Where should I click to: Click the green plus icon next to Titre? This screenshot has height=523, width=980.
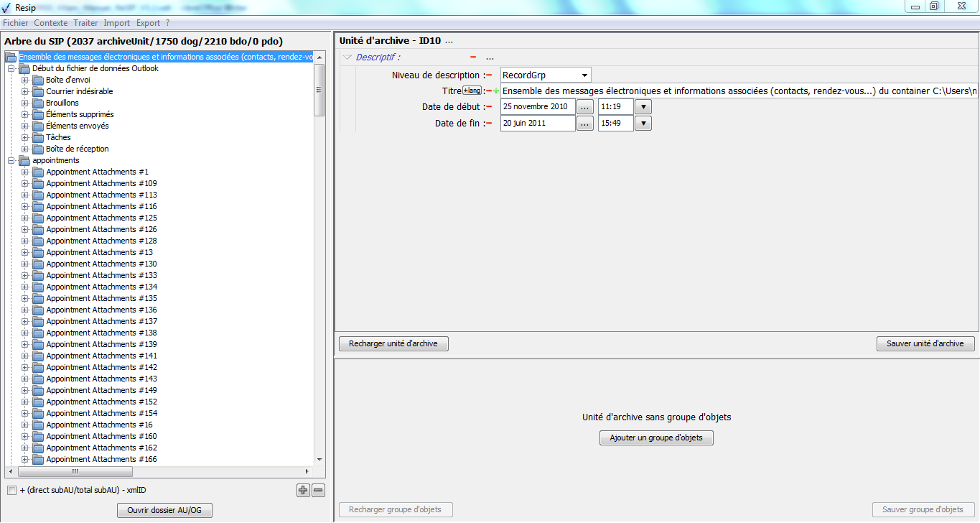click(496, 91)
